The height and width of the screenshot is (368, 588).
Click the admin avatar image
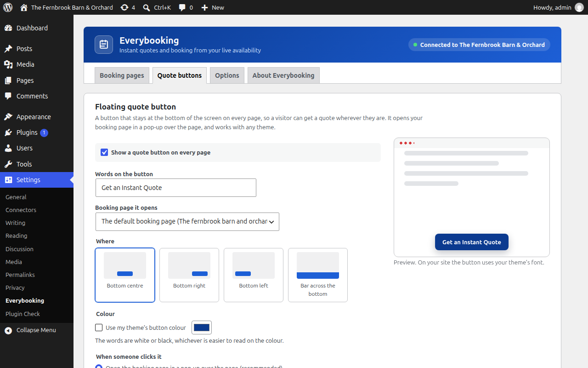[x=579, y=7]
